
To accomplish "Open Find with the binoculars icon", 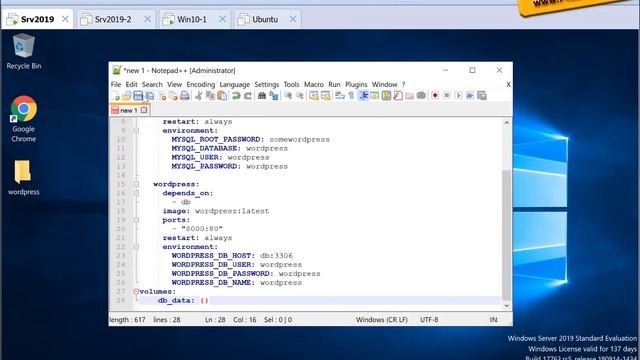I will (x=262, y=96).
